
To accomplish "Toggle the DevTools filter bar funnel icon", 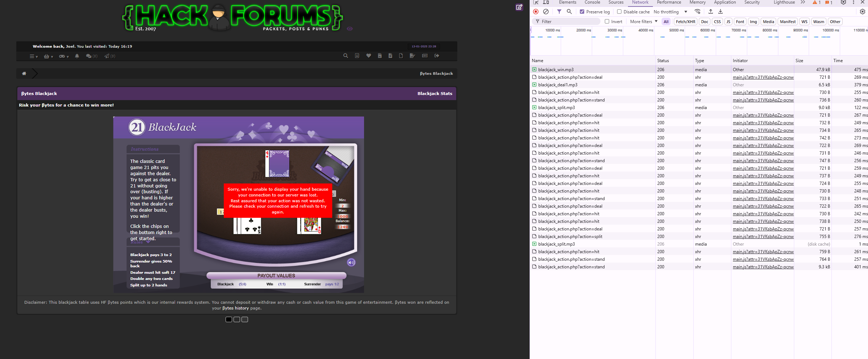I will tap(559, 12).
